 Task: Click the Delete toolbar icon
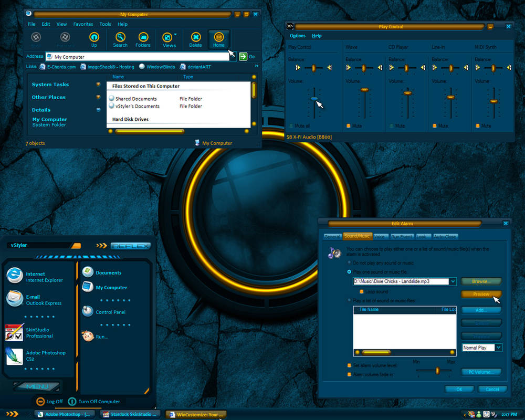click(195, 39)
